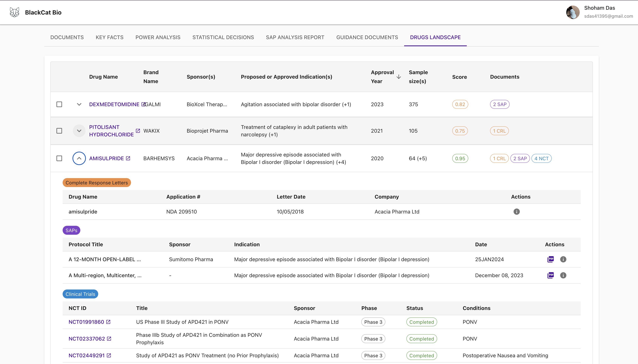Show info for the 12-Month Open-Label SAP
The height and width of the screenshot is (364, 638).
pyautogui.click(x=563, y=259)
